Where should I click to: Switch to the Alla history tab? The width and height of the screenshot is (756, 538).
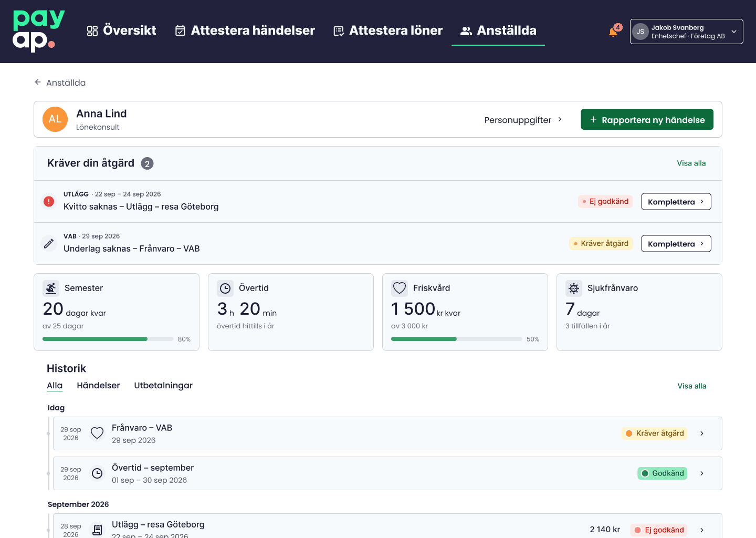tap(55, 386)
